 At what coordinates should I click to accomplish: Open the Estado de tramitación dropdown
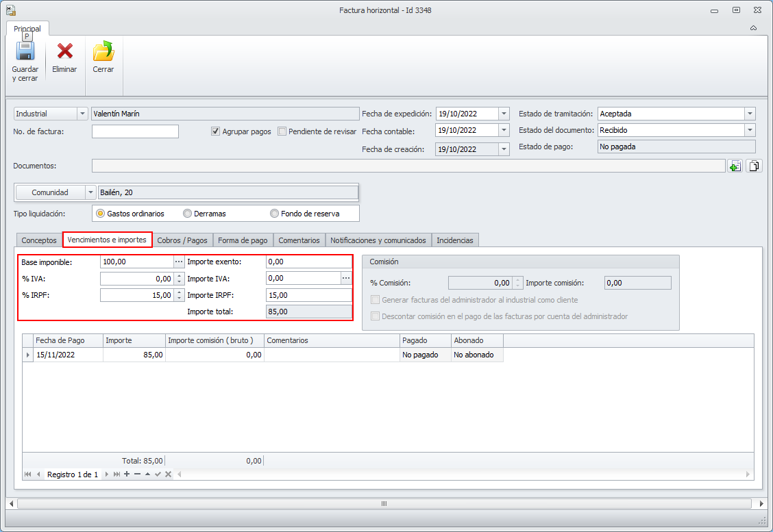click(x=750, y=114)
